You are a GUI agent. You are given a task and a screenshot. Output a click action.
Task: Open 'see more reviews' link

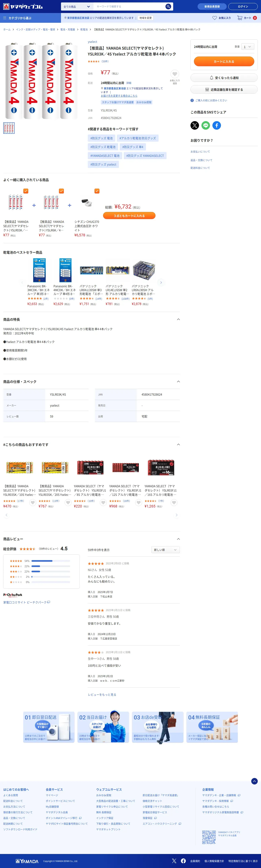click(x=102, y=694)
